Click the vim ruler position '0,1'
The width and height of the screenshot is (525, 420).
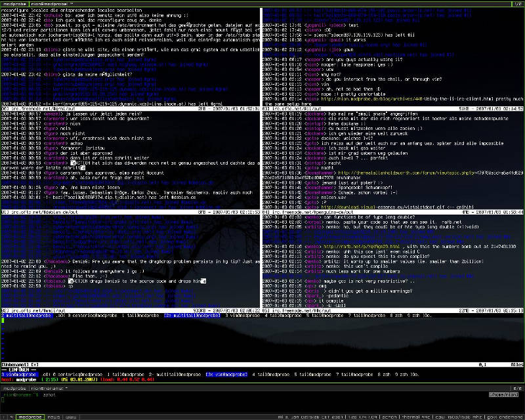pyautogui.click(x=482, y=364)
